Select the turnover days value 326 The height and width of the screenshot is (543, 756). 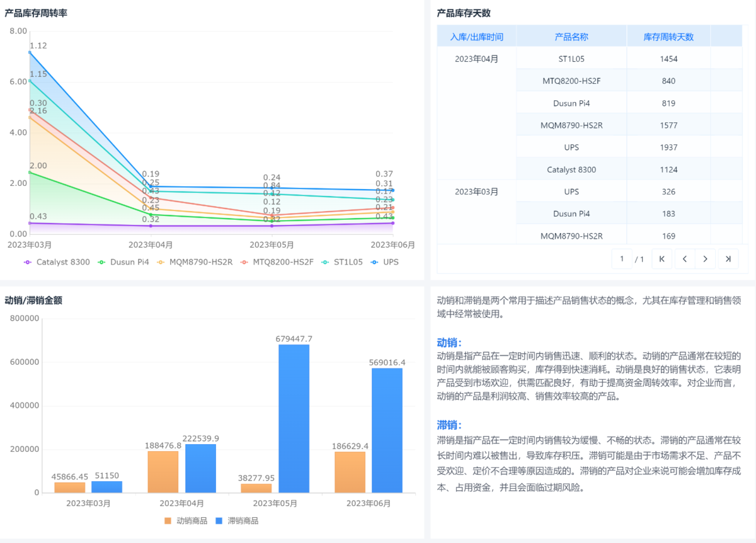pos(668,191)
